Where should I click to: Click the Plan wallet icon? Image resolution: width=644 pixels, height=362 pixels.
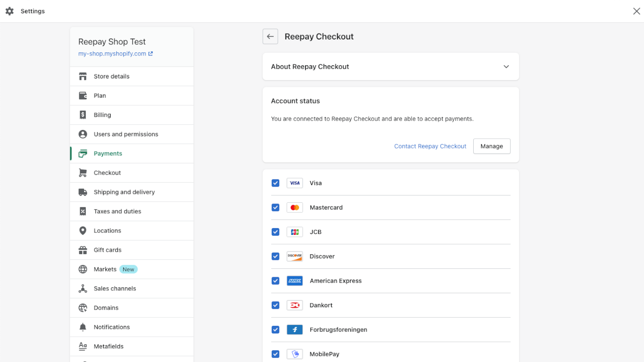[x=83, y=96]
